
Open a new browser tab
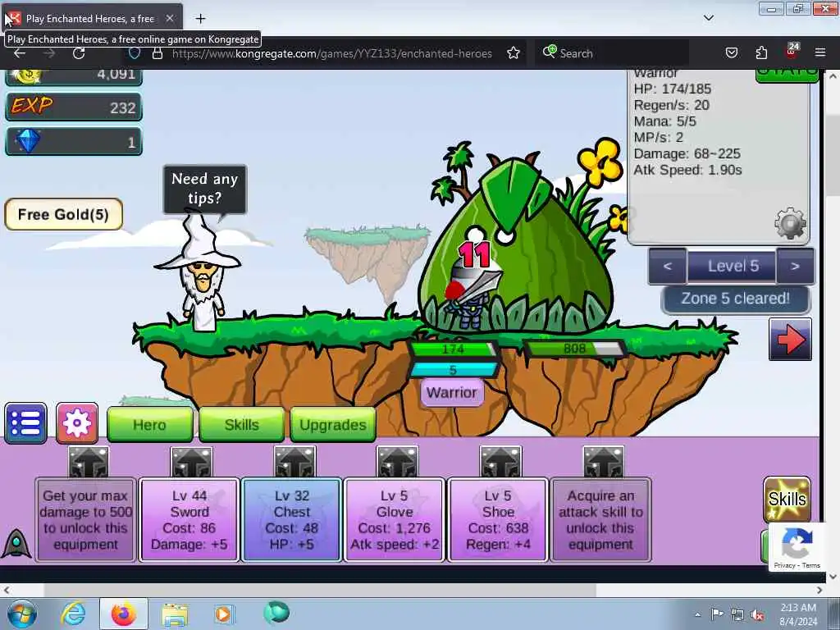[x=200, y=19]
